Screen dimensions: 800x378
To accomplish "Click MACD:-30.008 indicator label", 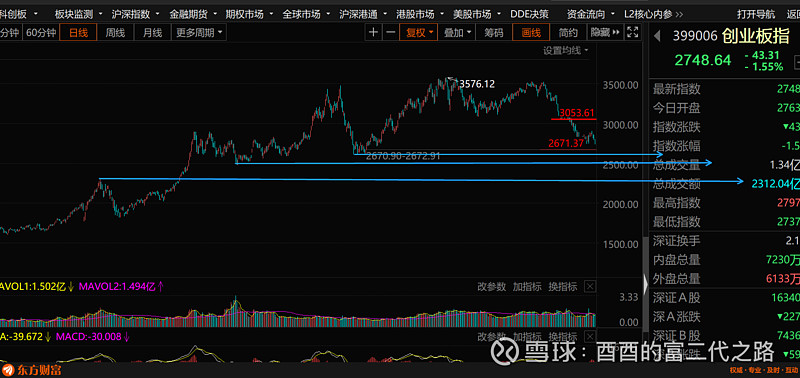I will 93,337.
